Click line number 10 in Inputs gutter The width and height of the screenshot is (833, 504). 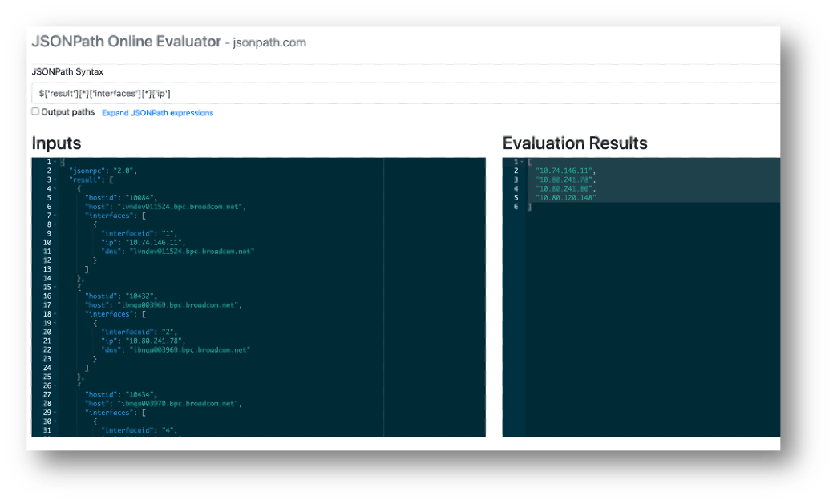point(47,242)
